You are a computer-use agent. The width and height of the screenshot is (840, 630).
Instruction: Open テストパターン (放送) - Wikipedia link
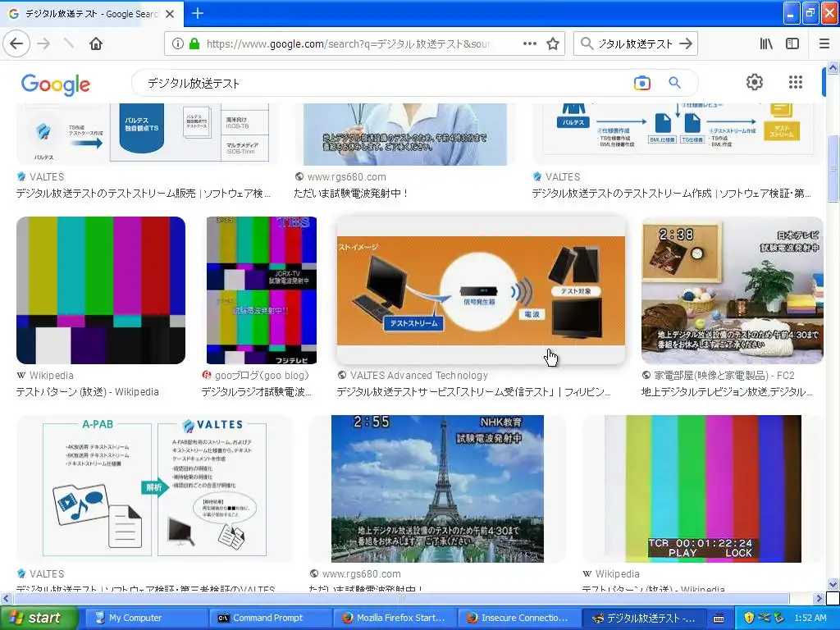pos(87,392)
